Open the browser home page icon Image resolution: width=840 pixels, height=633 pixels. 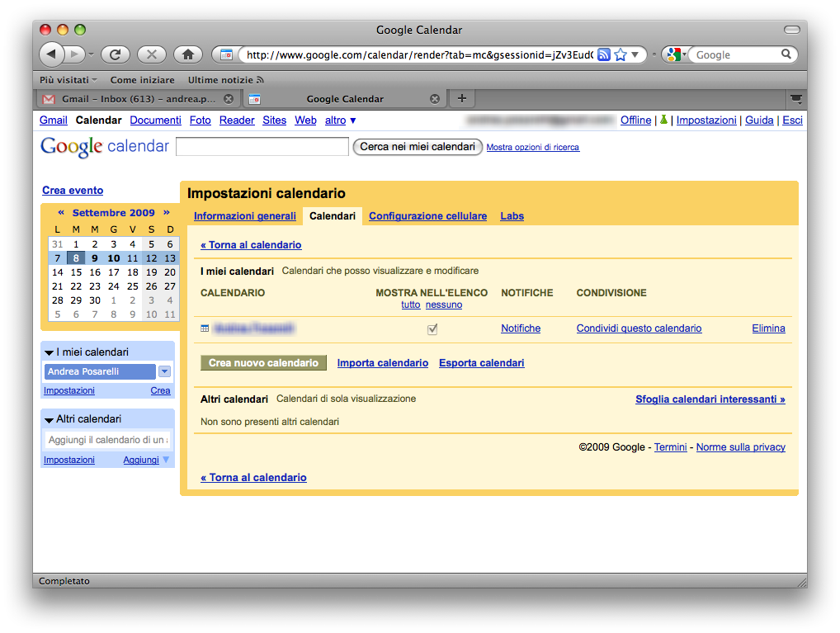[188, 54]
